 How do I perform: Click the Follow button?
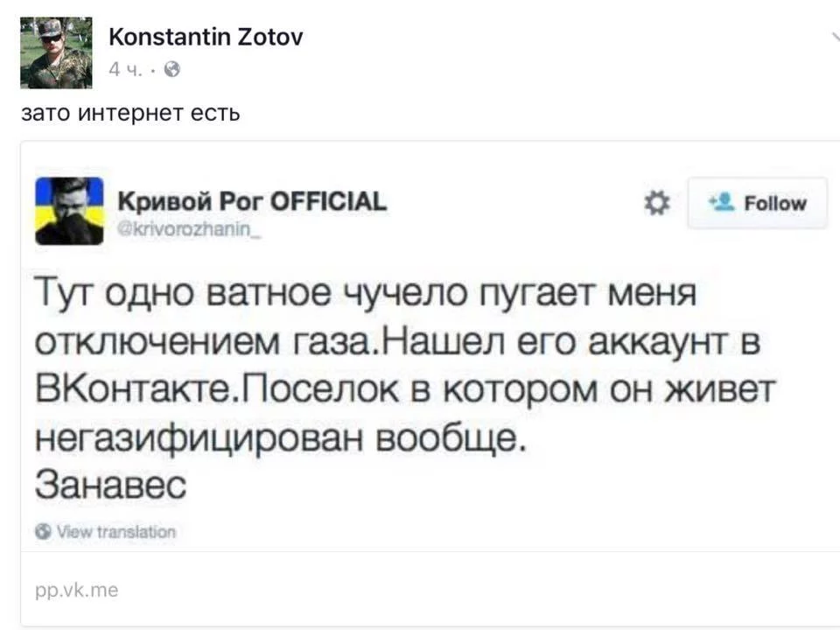point(758,203)
